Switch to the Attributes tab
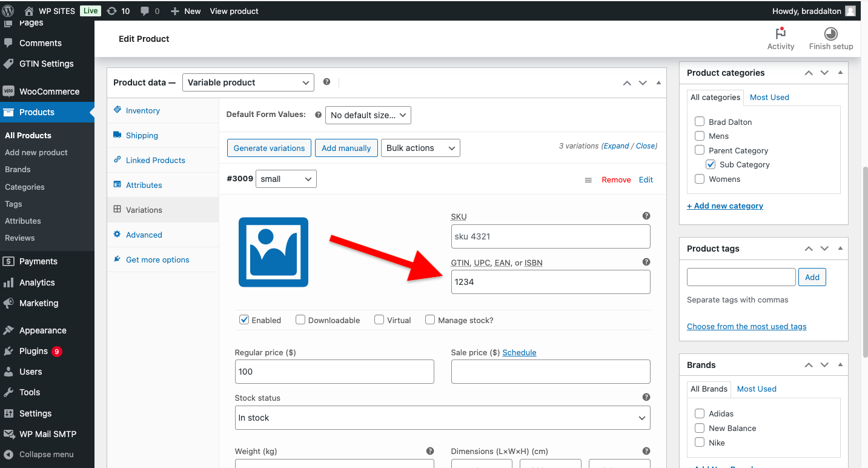The width and height of the screenshot is (868, 468). (144, 185)
